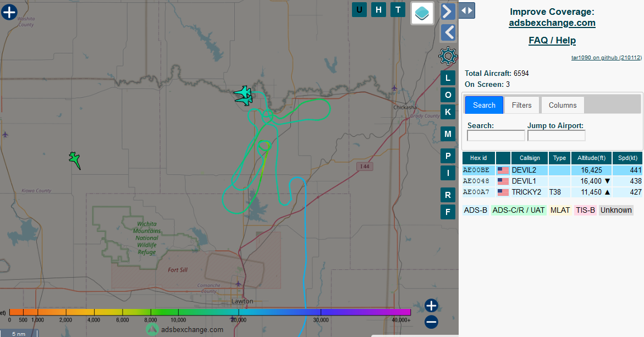
Task: Click the adsbexchange.com logo on the map
Action: coord(185,329)
